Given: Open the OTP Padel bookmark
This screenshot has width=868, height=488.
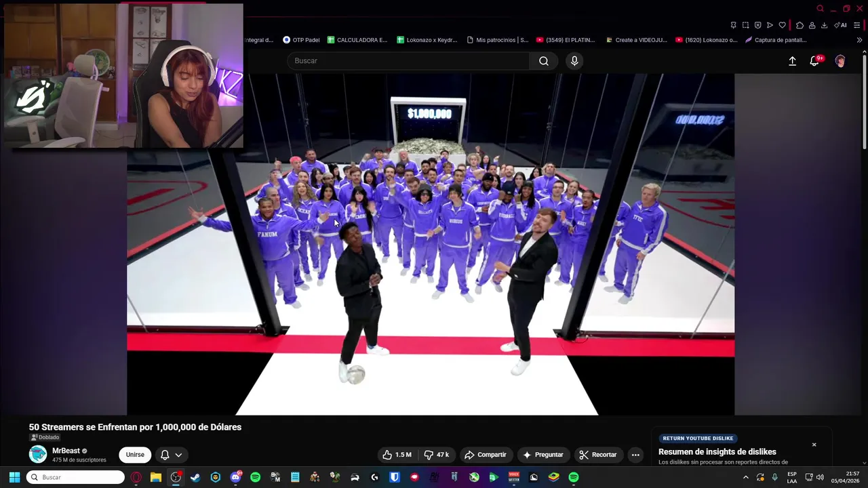Looking at the screenshot, I should coord(301,40).
